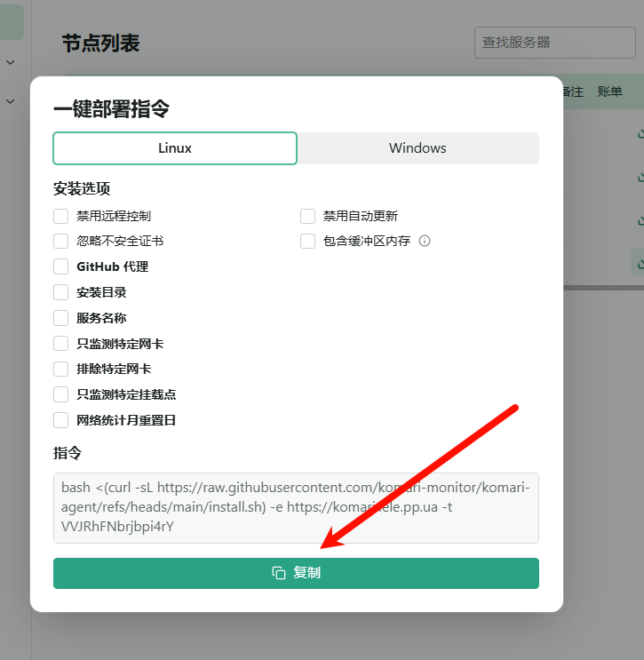
Task: Enable the 禁用远程控制 checkbox
Action: [x=61, y=216]
